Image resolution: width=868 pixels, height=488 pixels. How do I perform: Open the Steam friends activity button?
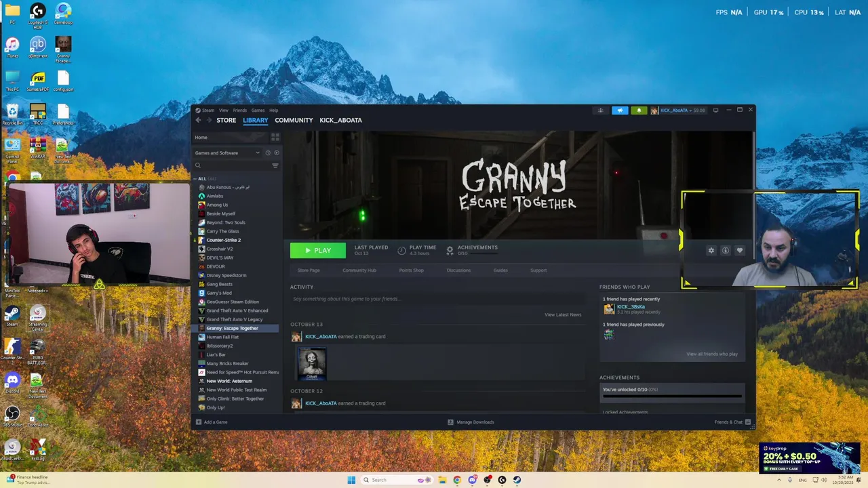pyautogui.click(x=600, y=110)
